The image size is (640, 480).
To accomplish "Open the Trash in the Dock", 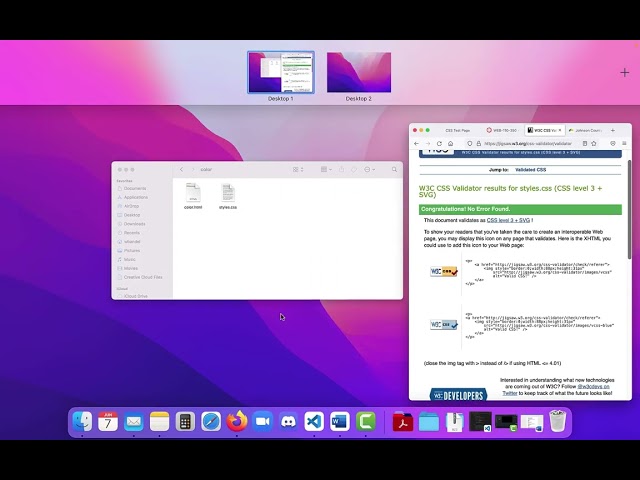I will pos(558,421).
